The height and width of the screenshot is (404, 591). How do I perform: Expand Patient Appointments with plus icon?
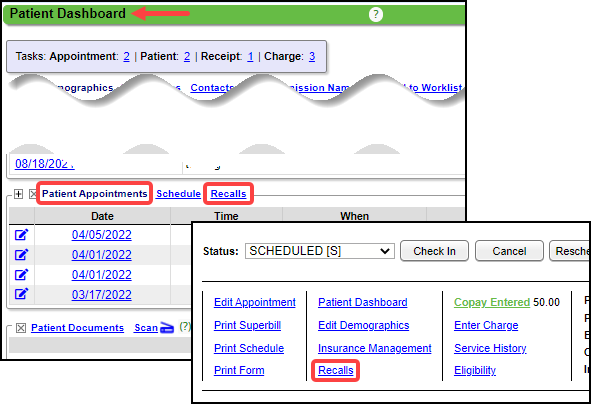[18, 194]
